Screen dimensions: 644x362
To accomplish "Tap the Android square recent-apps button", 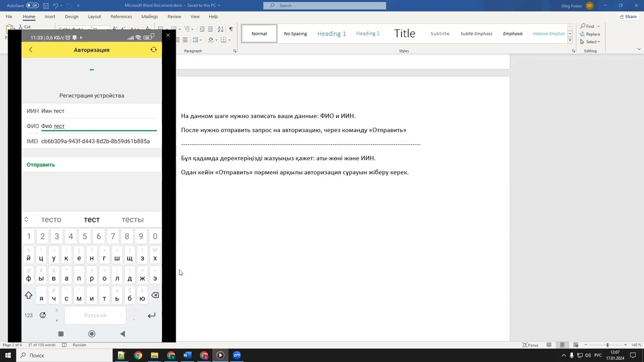I will click(x=61, y=334).
